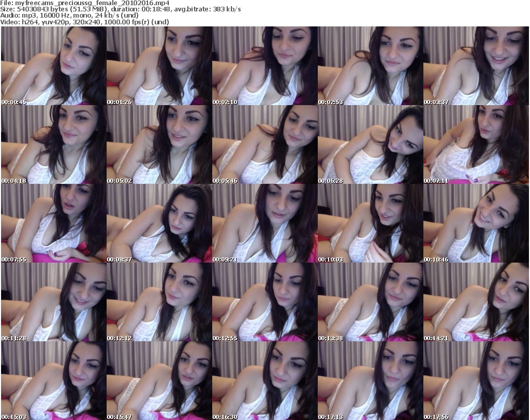Select the thumbnail timestamped 00:10:46

coord(476,223)
